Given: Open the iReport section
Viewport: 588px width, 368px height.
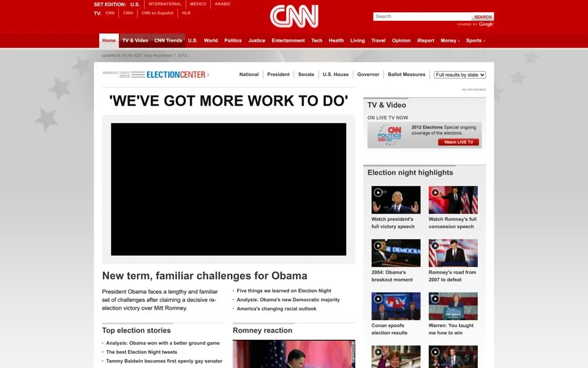Looking at the screenshot, I should tap(425, 40).
